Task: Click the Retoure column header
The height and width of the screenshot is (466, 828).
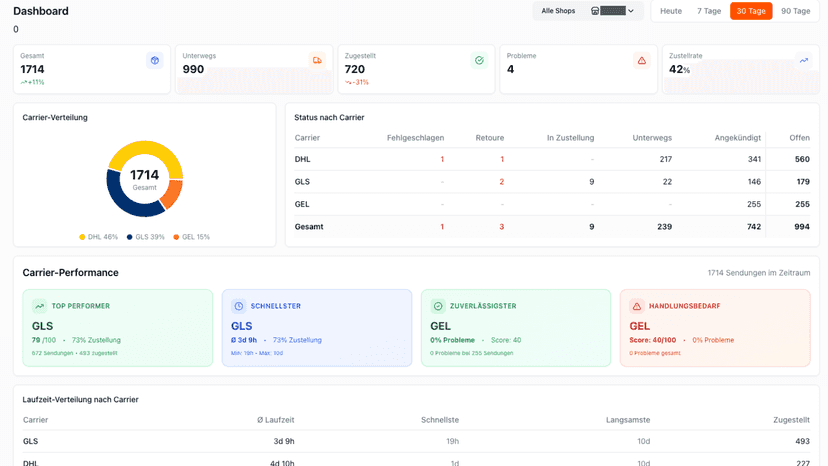Action: pos(490,138)
